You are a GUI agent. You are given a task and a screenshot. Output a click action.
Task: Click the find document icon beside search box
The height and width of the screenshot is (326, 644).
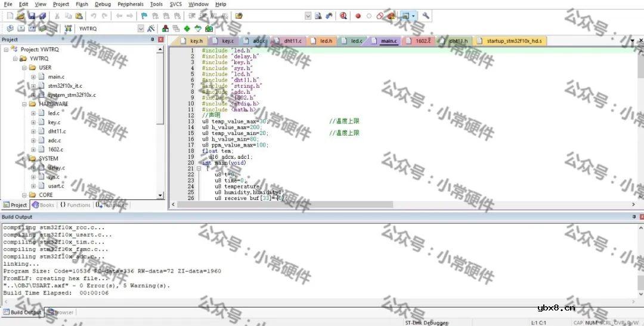point(318,16)
